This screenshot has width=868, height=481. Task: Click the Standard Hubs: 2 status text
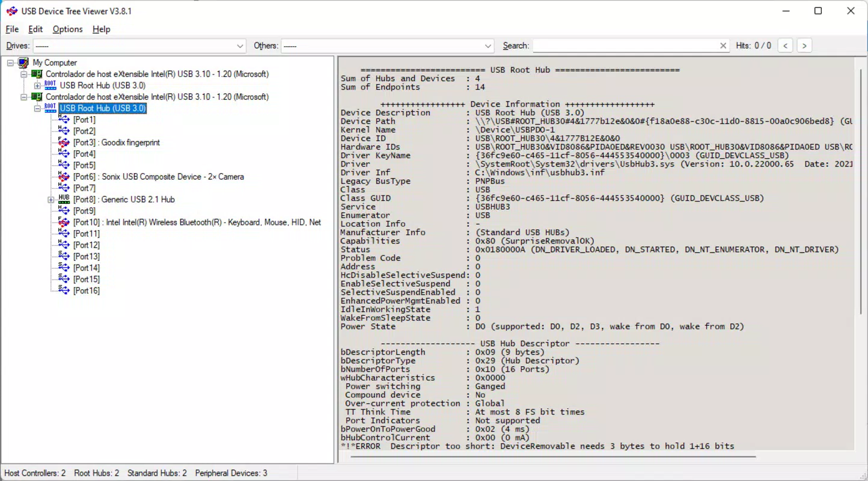[x=157, y=473]
